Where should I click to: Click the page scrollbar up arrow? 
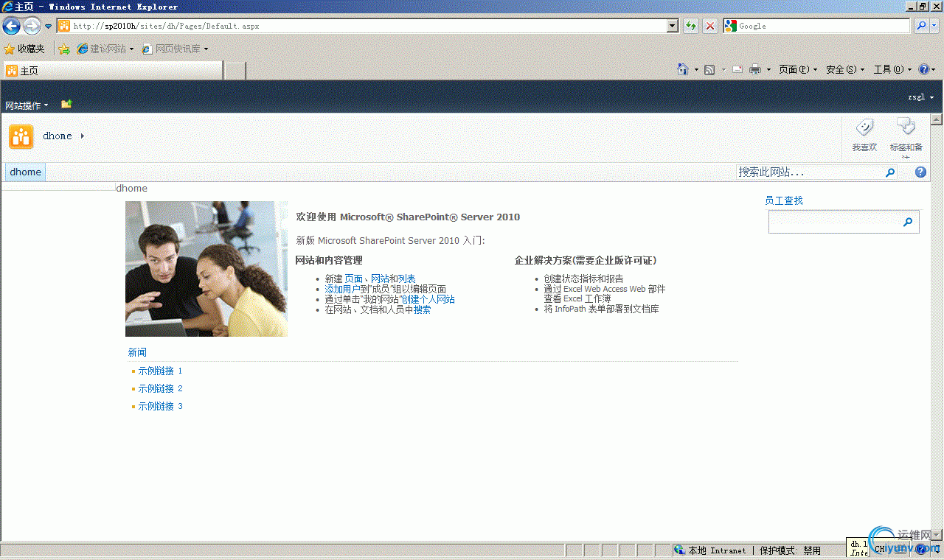coord(937,119)
